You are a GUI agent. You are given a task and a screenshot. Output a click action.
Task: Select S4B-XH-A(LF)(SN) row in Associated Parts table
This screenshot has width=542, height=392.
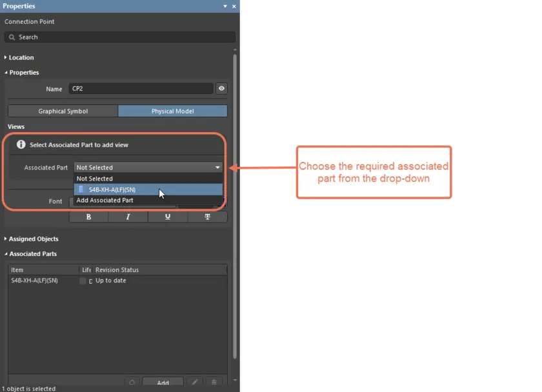pos(117,280)
